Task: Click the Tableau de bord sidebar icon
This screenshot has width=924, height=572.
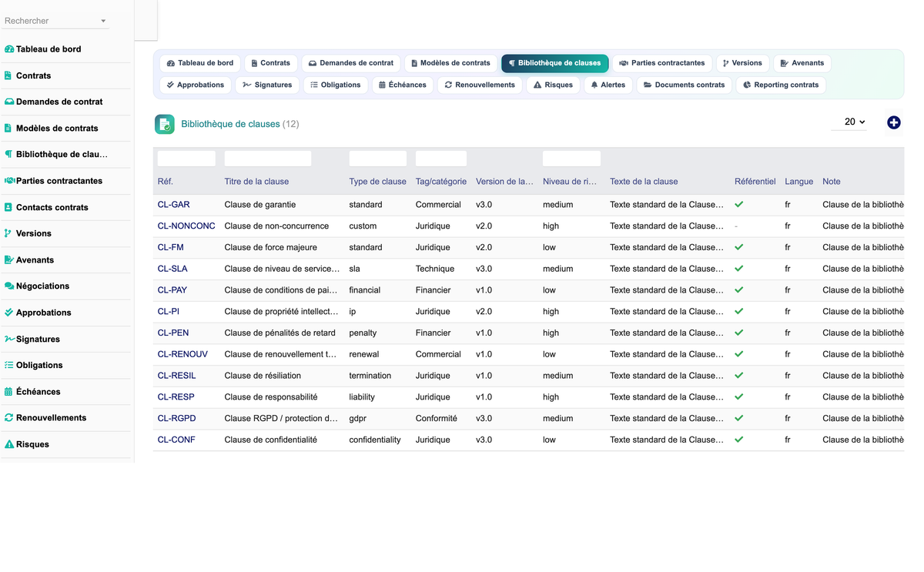Action: pos(9,49)
